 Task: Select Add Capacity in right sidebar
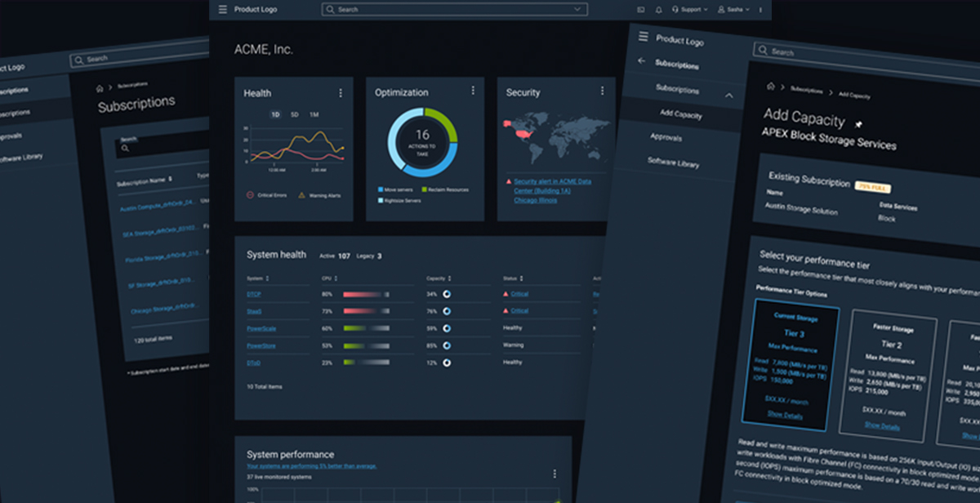click(681, 114)
